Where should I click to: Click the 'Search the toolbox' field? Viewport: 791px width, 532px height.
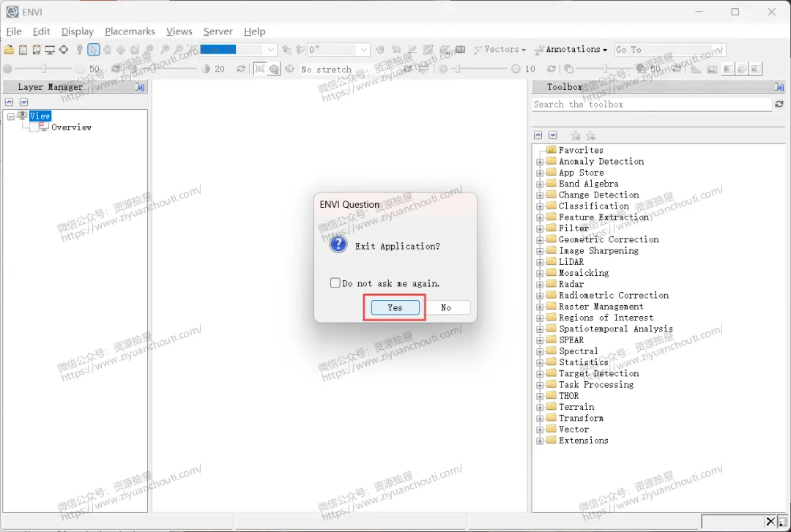652,105
